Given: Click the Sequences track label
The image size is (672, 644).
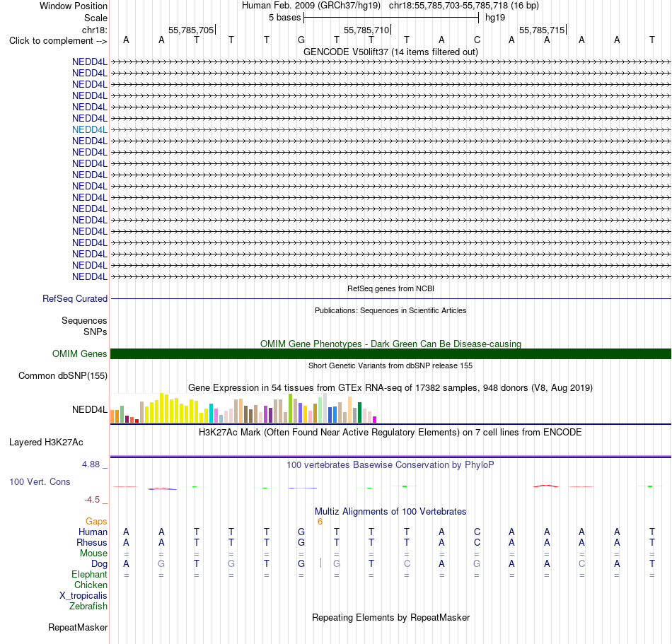Looking at the screenshot, I should (84, 320).
